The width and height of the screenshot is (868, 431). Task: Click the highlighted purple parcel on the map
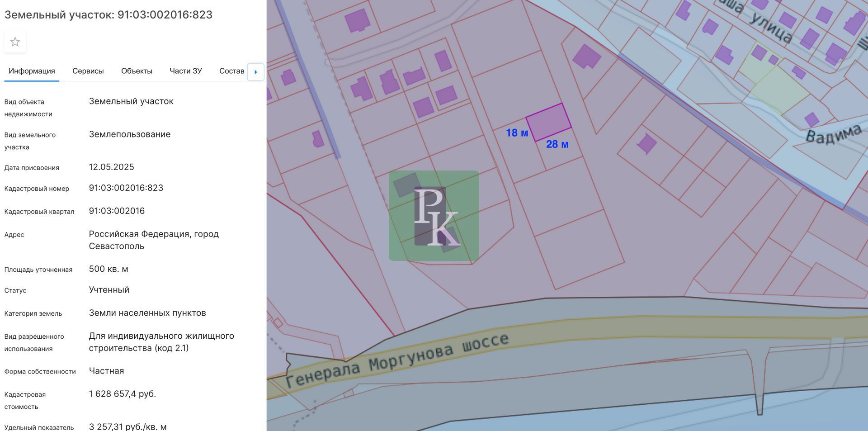pyautogui.click(x=548, y=122)
